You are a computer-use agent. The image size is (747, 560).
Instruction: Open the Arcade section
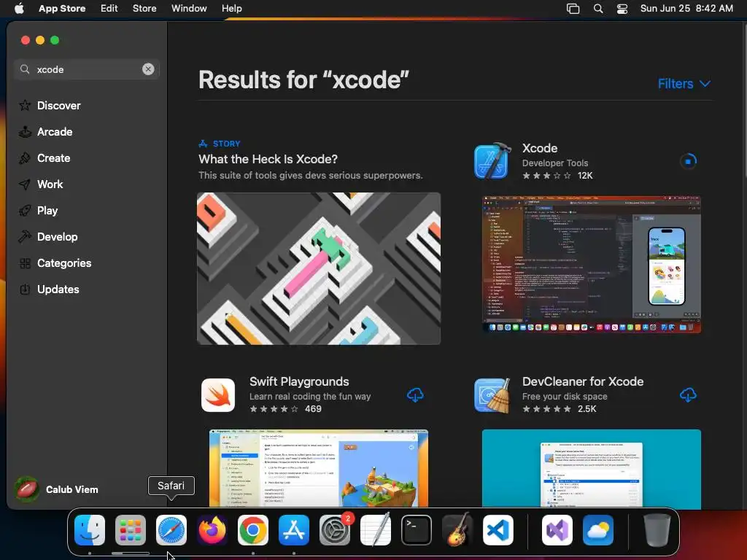tap(46, 132)
